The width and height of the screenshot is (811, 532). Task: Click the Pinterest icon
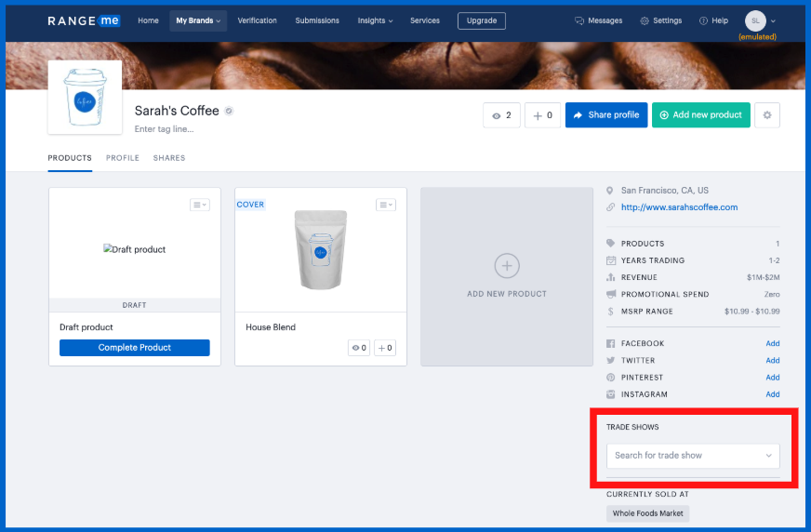click(611, 378)
